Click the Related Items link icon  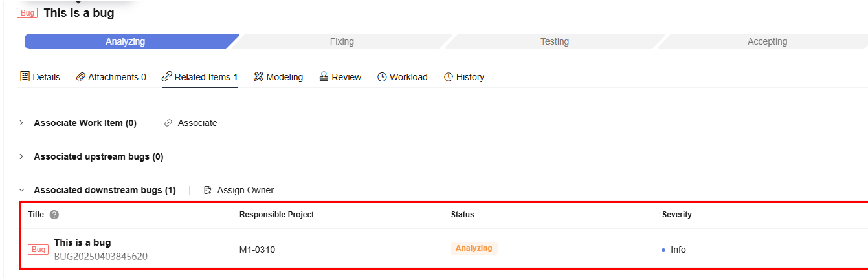tap(167, 77)
